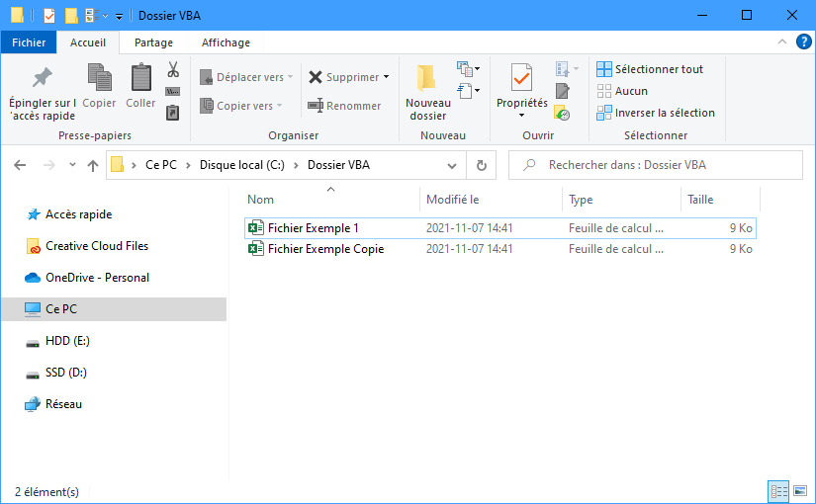Rename the file with Renommer

(x=344, y=106)
